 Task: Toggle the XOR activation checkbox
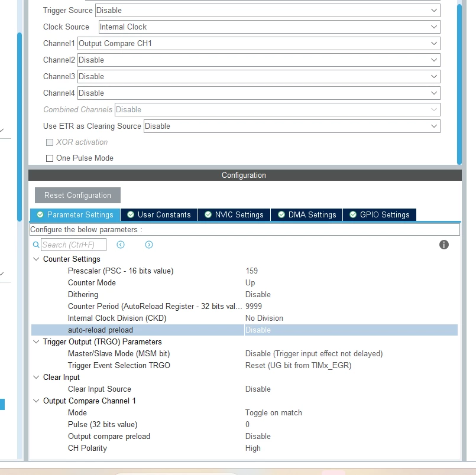pos(50,142)
